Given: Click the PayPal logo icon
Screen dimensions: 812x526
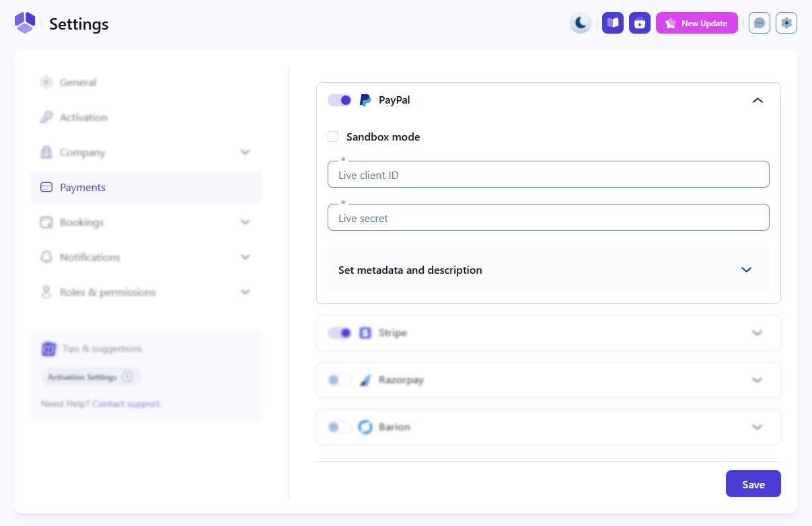Looking at the screenshot, I should [365, 100].
